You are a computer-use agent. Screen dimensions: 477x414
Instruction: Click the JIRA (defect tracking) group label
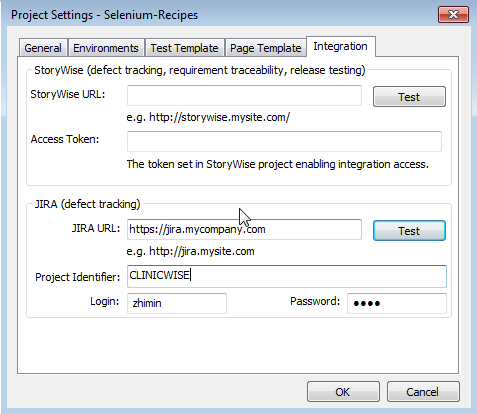point(88,204)
